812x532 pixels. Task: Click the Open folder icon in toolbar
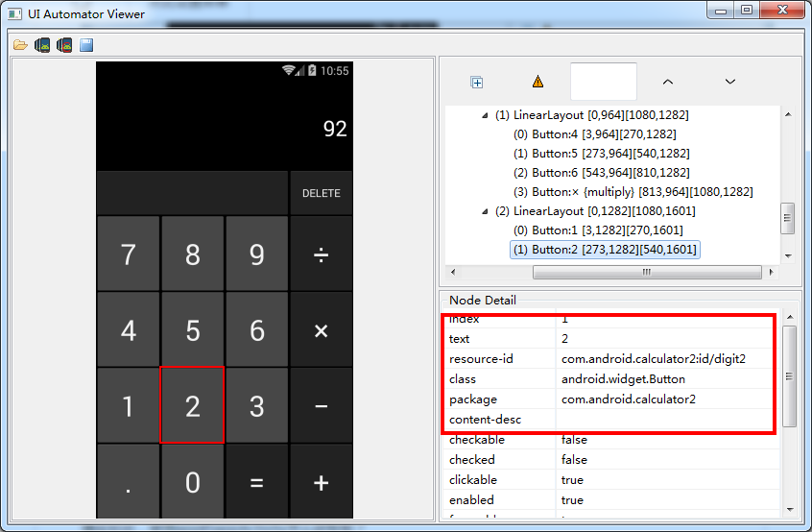20,45
